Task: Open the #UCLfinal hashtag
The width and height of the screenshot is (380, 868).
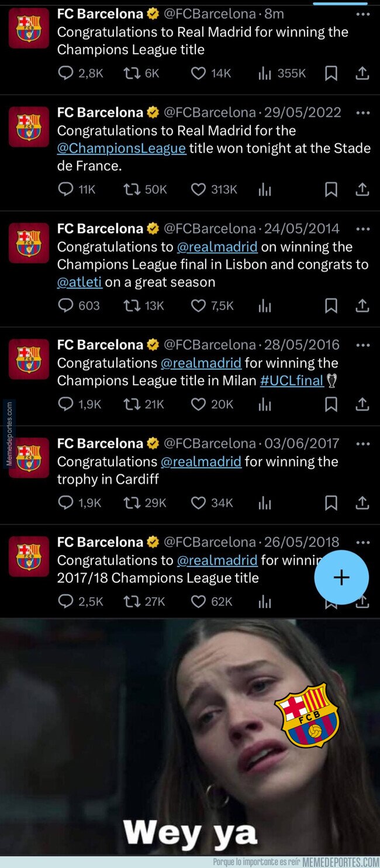Action: pyautogui.click(x=292, y=380)
